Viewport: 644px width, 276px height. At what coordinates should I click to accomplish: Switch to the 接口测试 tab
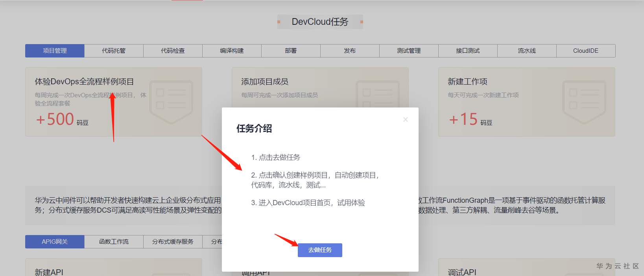coord(468,51)
